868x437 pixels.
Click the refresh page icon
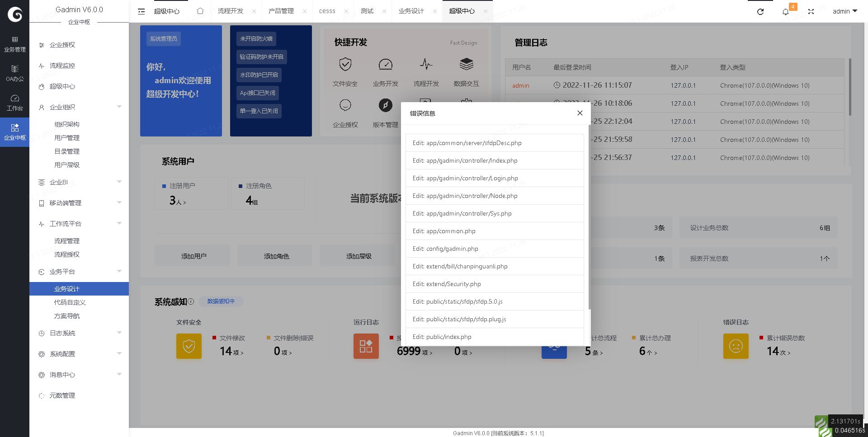(760, 12)
